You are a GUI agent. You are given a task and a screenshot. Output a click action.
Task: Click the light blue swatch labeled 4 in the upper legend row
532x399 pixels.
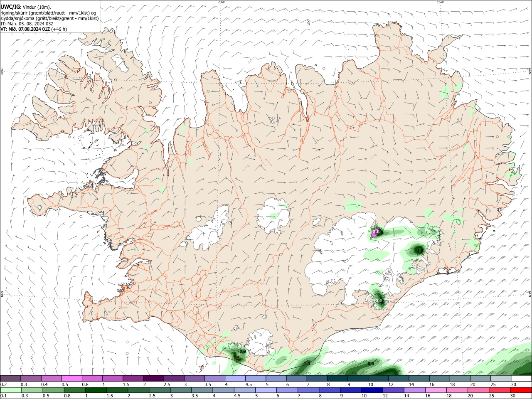click(x=235, y=378)
